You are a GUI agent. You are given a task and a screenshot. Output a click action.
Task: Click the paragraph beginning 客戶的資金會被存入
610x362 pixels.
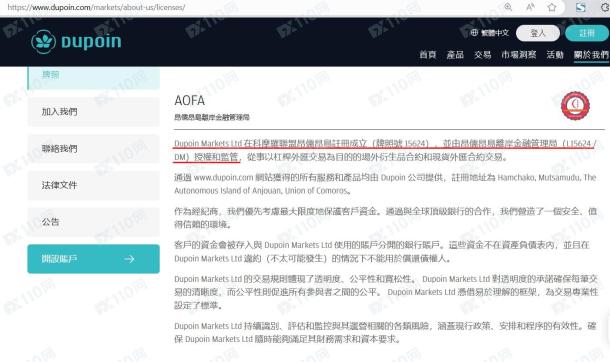point(382,252)
